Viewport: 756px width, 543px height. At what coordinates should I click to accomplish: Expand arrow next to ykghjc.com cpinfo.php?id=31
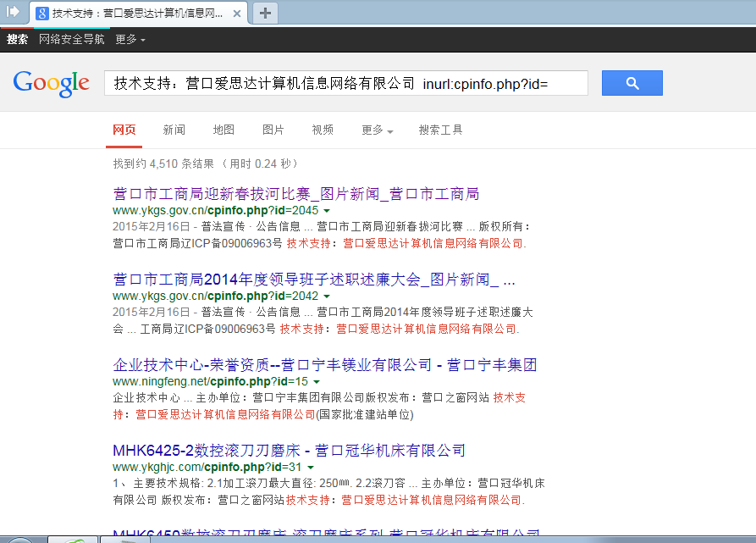point(311,468)
